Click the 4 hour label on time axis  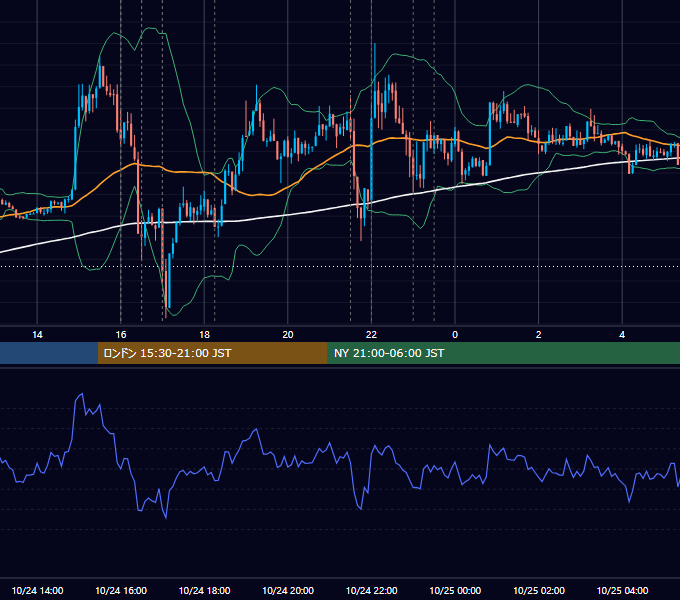(622, 335)
